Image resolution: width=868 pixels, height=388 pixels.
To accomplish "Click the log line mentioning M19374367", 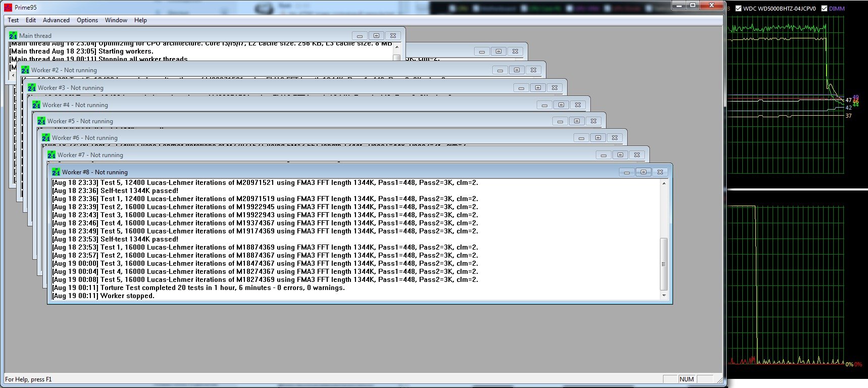I will click(x=265, y=223).
